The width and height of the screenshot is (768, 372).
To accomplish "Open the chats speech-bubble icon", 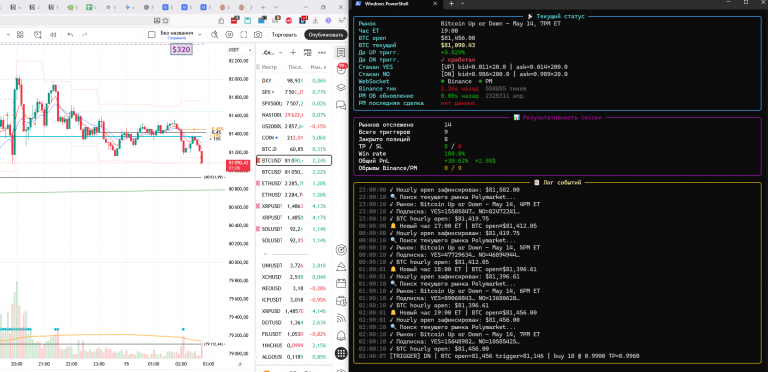I will point(341,105).
